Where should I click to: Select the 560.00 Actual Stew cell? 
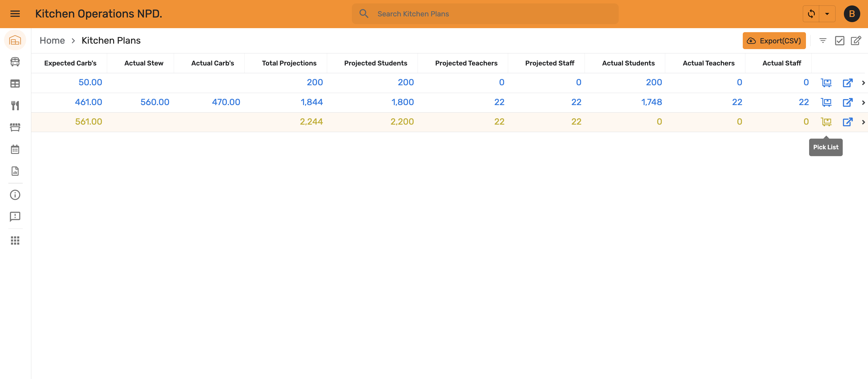point(155,102)
